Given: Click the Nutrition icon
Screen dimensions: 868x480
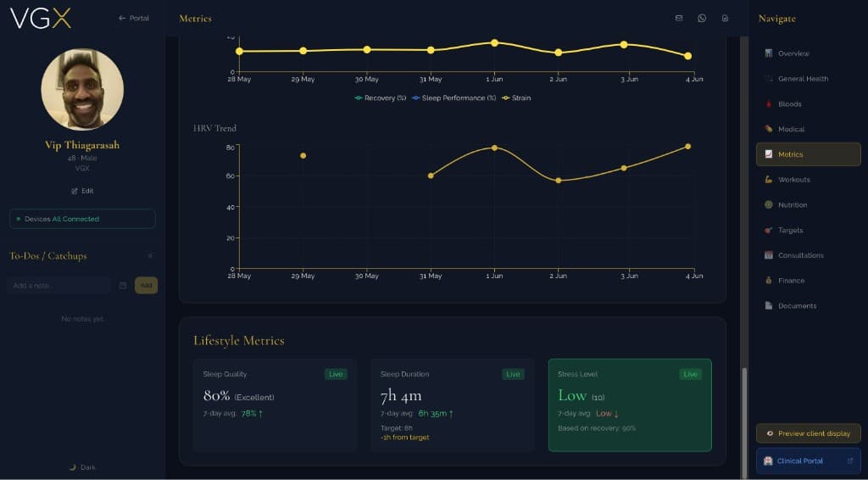Looking at the screenshot, I should click(x=768, y=205).
